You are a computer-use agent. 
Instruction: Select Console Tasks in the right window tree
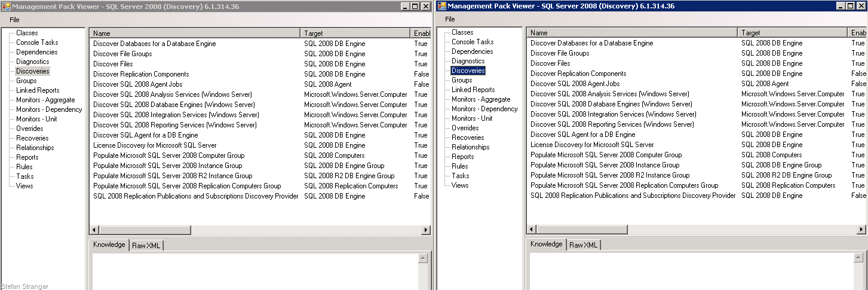click(473, 42)
